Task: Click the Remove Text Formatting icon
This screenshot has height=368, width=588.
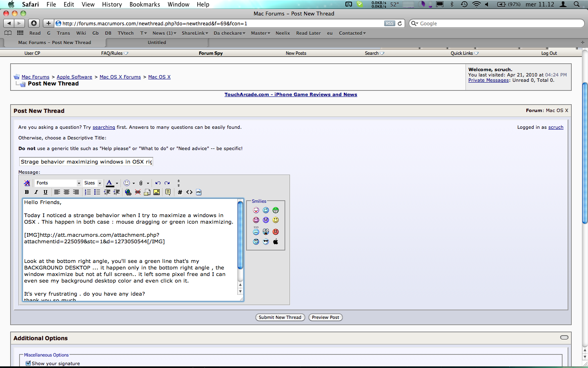Action: (x=27, y=183)
